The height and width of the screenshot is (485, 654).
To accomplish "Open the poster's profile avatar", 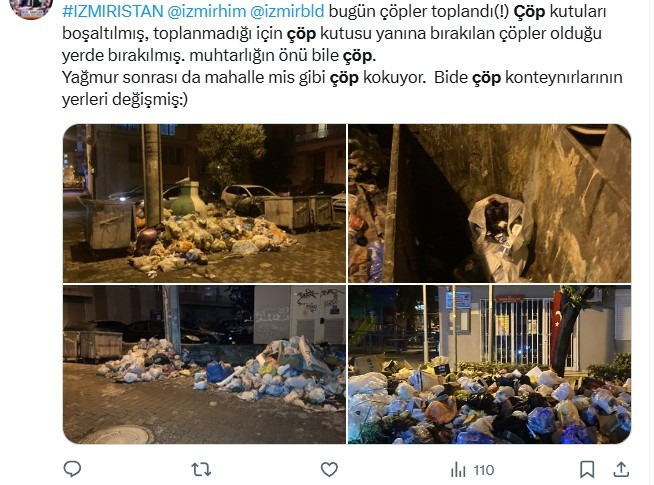I will coord(30,8).
